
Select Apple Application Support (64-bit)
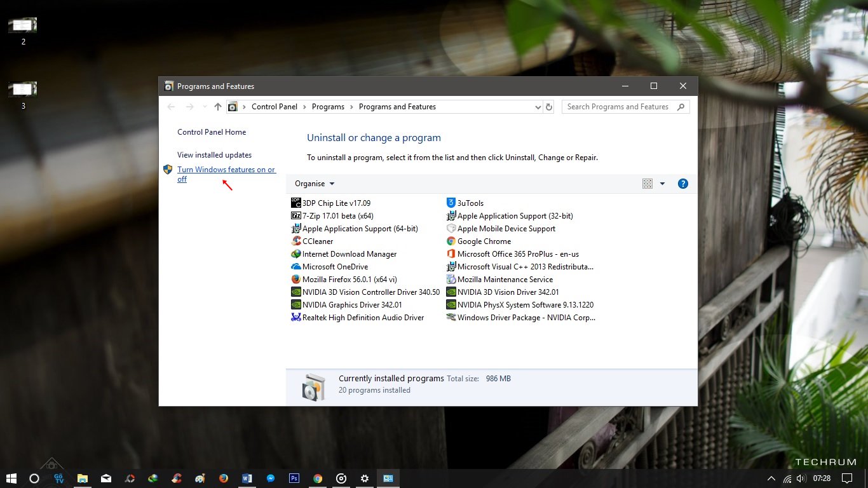coord(354,229)
